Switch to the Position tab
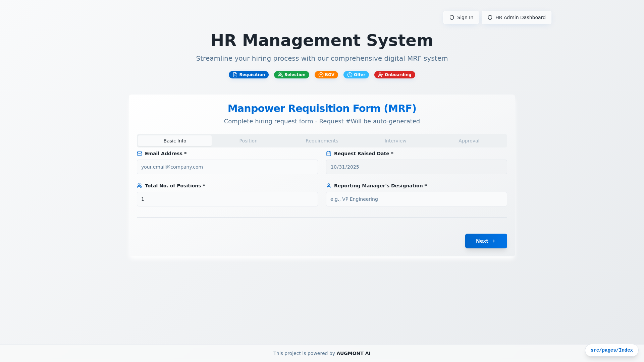Screen dimensions: 644x362 [x=248, y=141]
